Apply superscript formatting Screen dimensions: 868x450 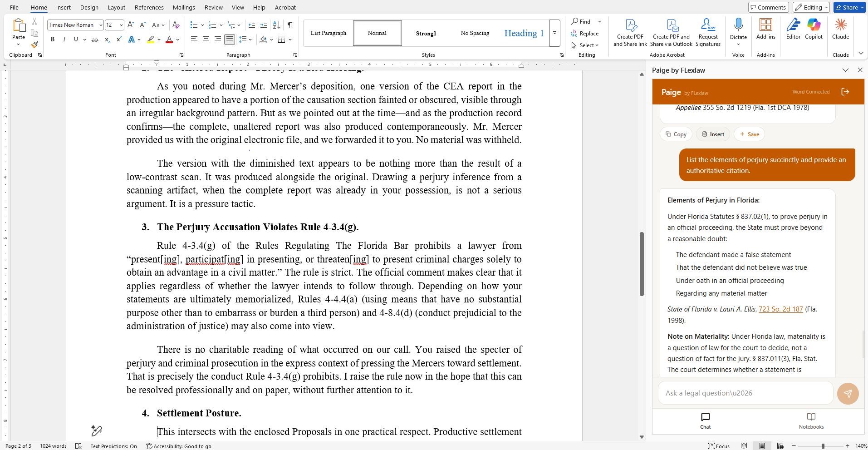coord(119,40)
